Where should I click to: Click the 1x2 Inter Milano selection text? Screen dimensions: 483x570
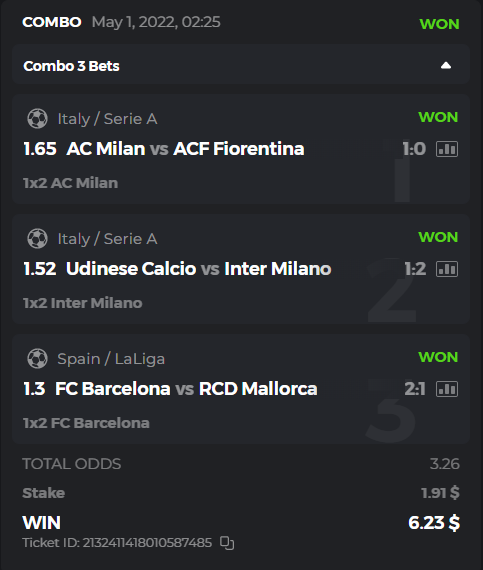point(82,303)
